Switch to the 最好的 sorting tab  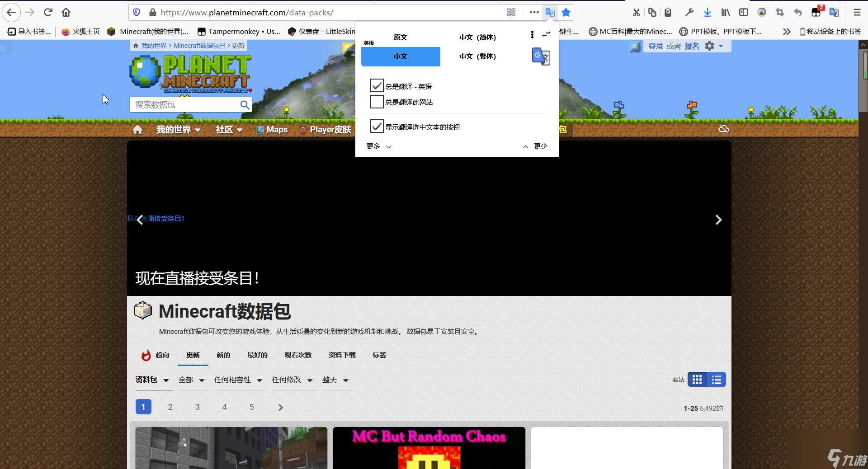coord(257,355)
